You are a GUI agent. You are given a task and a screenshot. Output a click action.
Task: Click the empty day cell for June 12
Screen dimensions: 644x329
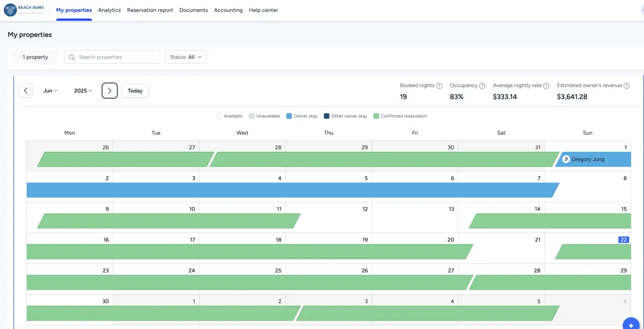point(328,217)
